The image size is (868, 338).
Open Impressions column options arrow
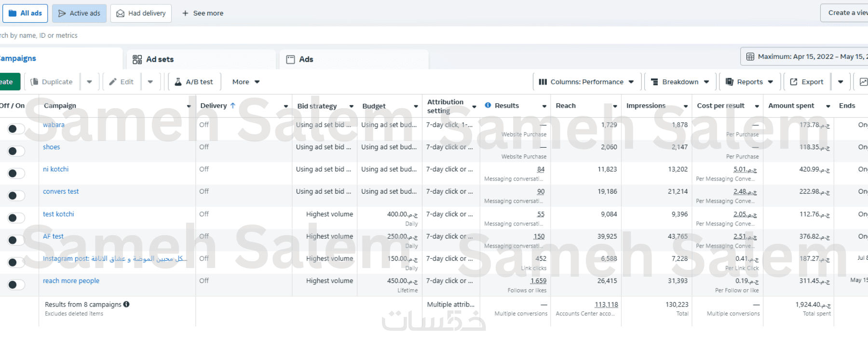tap(686, 106)
